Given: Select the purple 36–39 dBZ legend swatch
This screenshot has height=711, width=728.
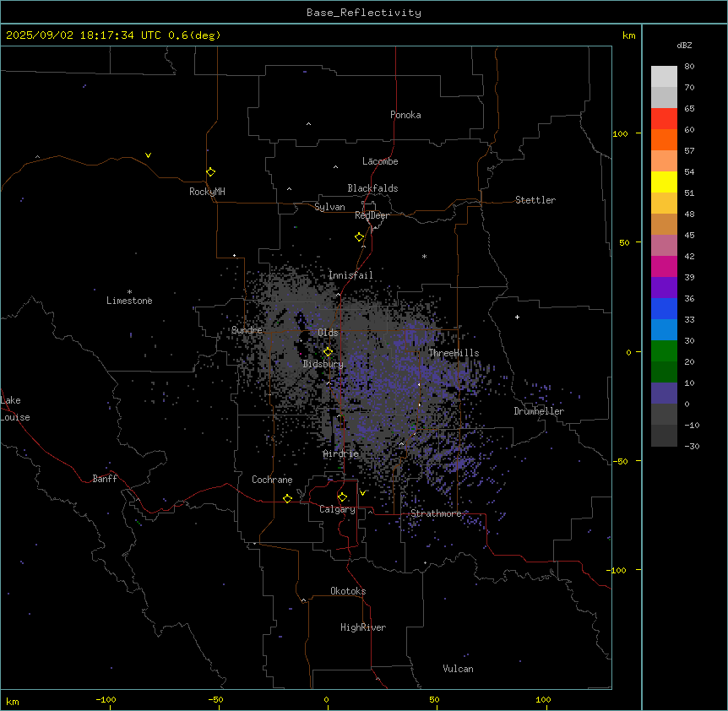Looking at the screenshot, I should [664, 287].
